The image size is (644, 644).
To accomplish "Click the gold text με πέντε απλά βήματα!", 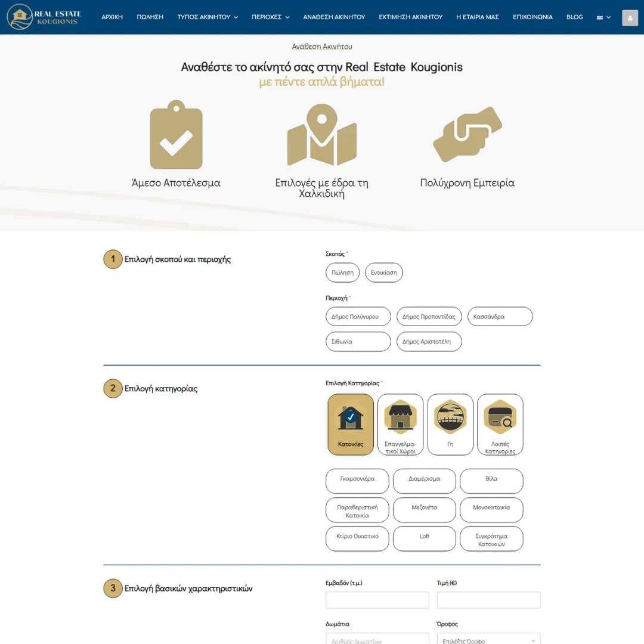I will [x=322, y=82].
